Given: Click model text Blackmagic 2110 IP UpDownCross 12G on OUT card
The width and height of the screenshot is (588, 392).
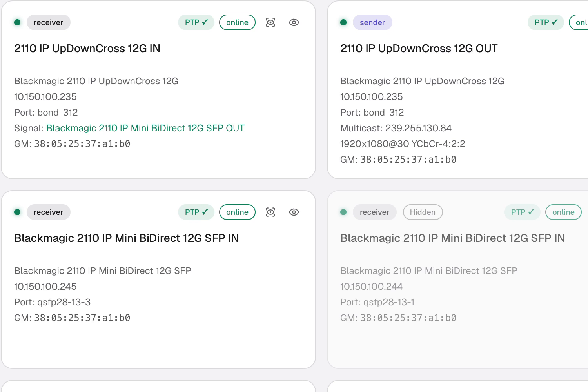Looking at the screenshot, I should click(423, 81).
